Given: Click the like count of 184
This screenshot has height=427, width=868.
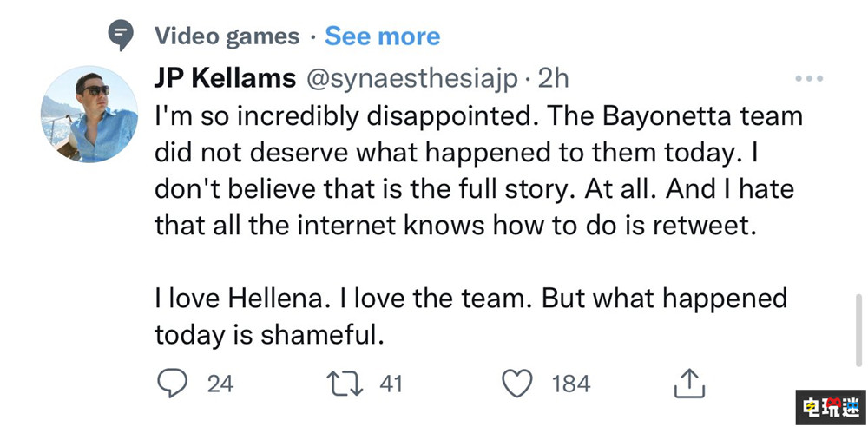Looking at the screenshot, I should pyautogui.click(x=571, y=384).
